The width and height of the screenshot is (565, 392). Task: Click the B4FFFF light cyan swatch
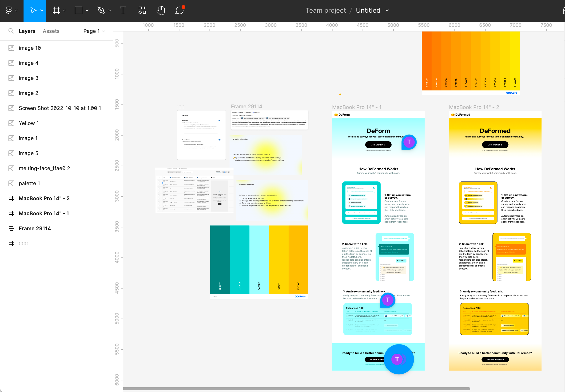(x=259, y=260)
